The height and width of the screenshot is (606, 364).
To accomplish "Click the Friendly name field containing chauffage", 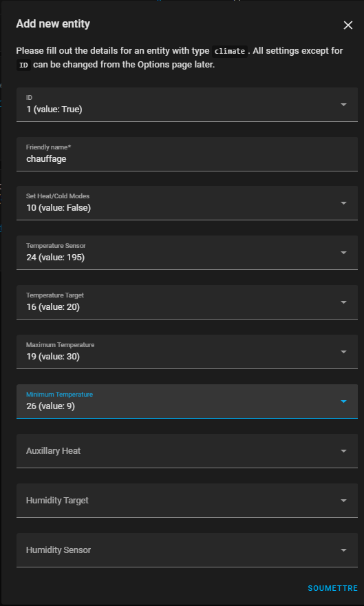I will tap(187, 154).
